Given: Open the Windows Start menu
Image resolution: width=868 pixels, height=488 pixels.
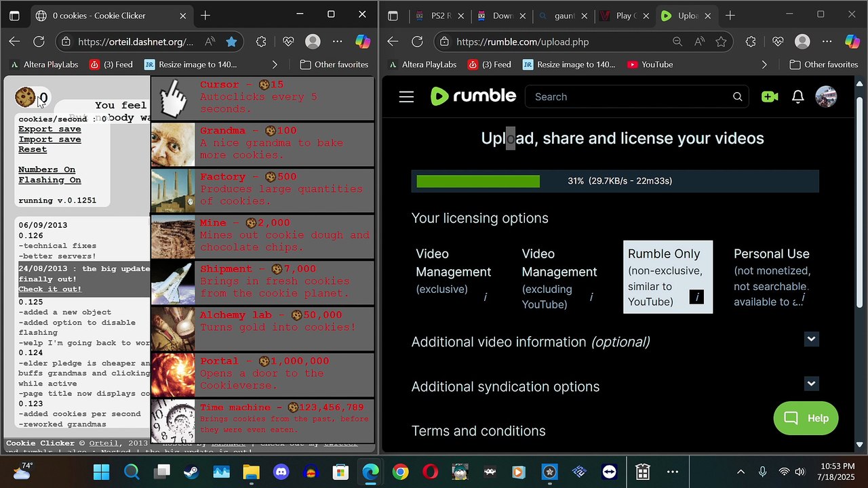Looking at the screenshot, I should (x=101, y=472).
